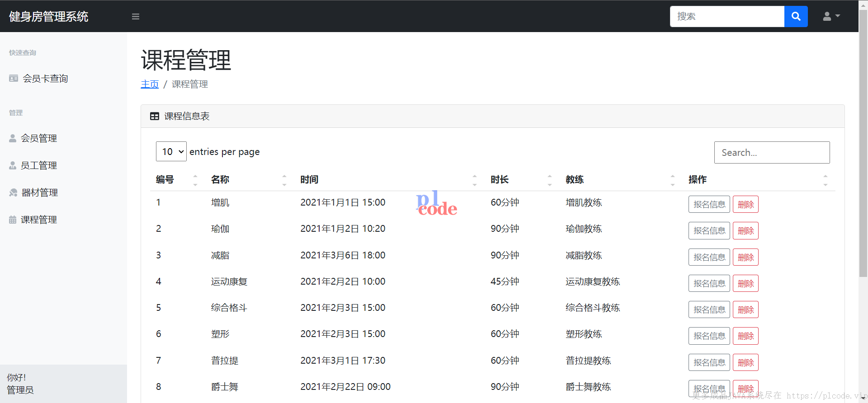Open 报名信息 for the 增肌 course
Image resolution: width=868 pixels, height=403 pixels.
click(709, 204)
